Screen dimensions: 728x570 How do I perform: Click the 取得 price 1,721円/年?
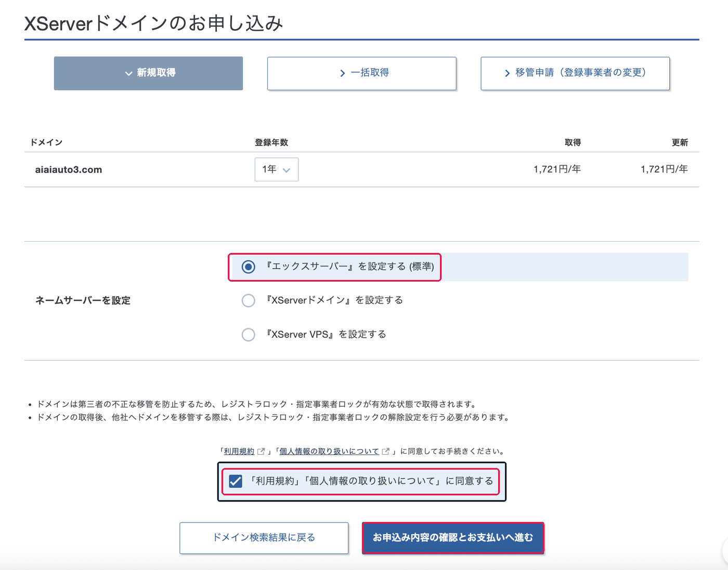pos(557,169)
